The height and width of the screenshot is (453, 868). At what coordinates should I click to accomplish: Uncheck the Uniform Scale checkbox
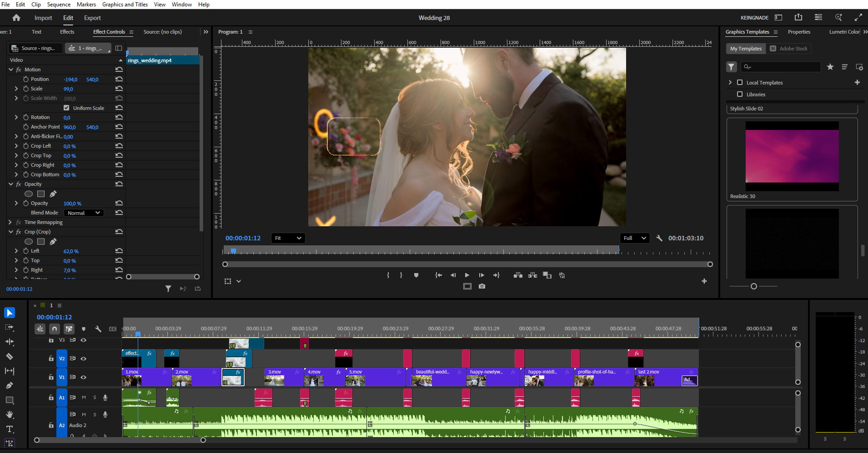coord(66,108)
